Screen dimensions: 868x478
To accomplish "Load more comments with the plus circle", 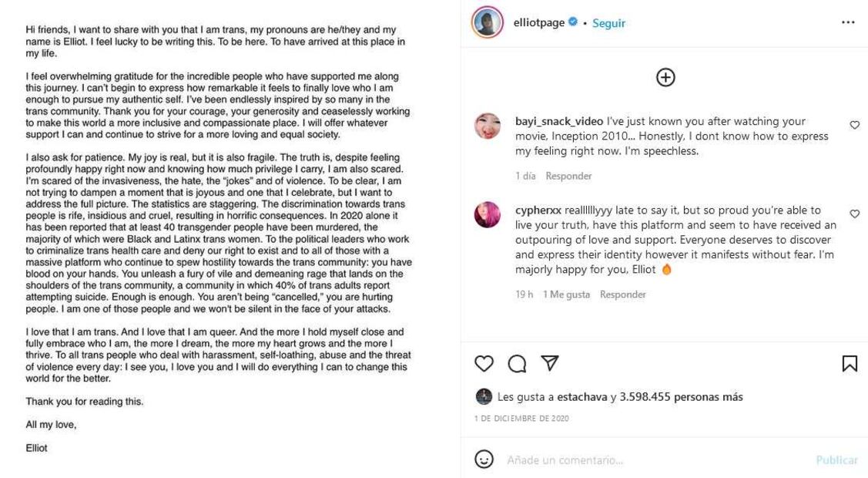I will point(665,77).
